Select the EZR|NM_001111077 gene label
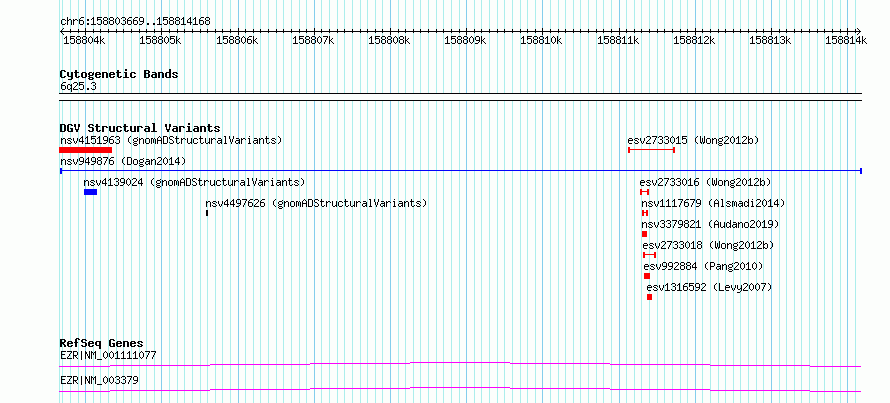 coord(108,356)
